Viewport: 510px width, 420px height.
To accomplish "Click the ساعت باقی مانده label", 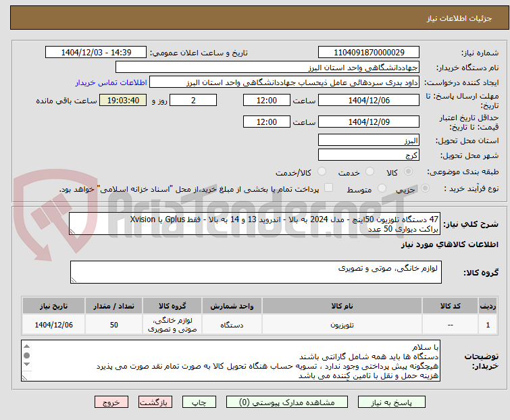I will point(66,101).
